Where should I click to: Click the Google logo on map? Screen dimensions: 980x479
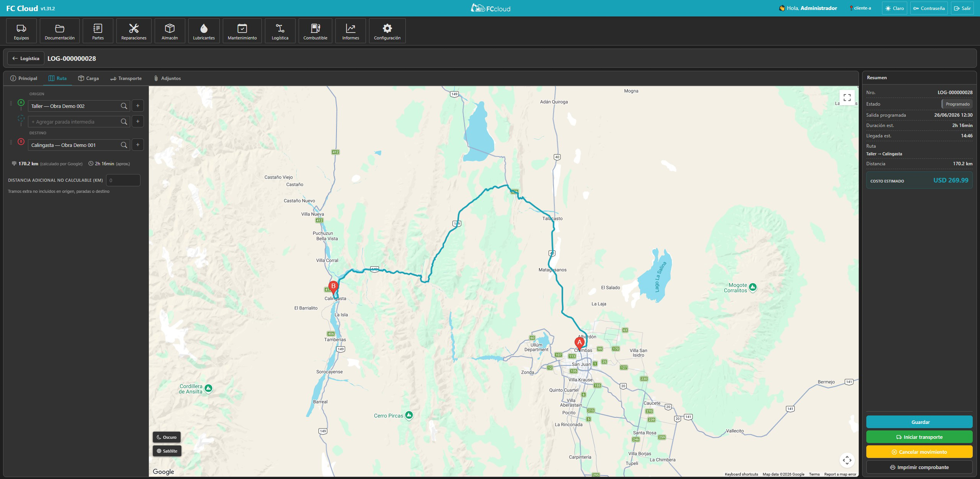[163, 472]
